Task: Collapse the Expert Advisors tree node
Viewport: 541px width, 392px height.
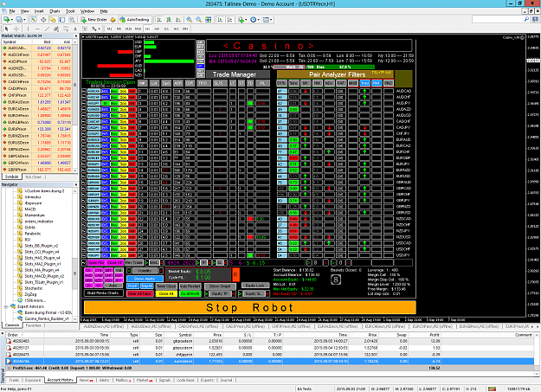Action: (x=6, y=306)
